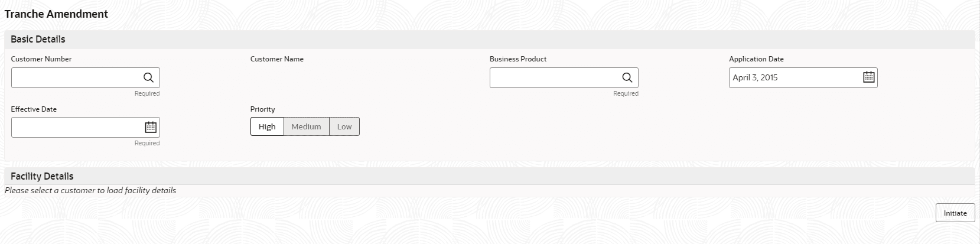This screenshot has width=980, height=244.
Task: Select Medium priority
Action: click(306, 126)
